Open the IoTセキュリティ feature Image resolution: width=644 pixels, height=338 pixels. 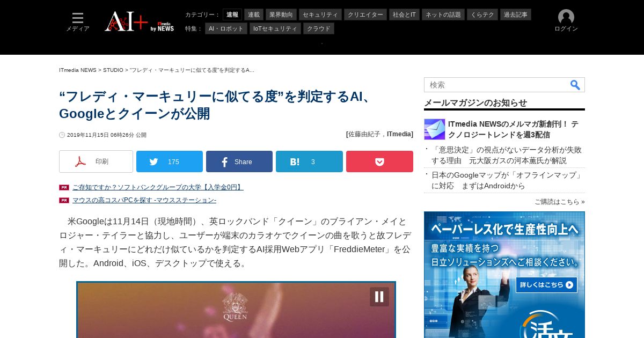(x=275, y=28)
